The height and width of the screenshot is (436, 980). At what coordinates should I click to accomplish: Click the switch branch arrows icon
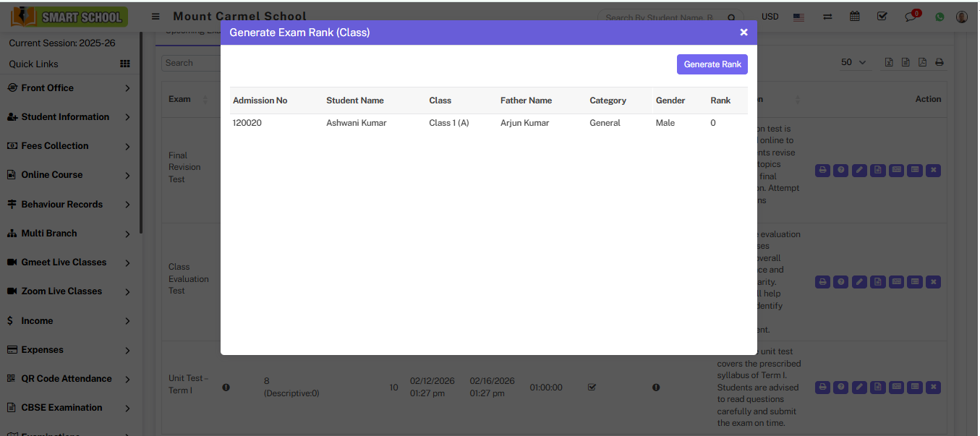click(827, 17)
